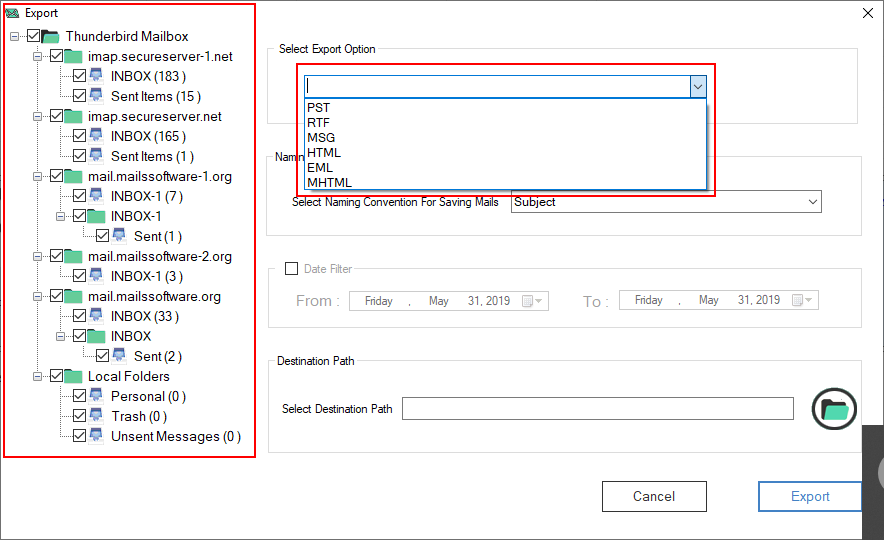Collapse the Thunderbird Mailbox tree node
Screen dimensions: 884x540
[14, 37]
